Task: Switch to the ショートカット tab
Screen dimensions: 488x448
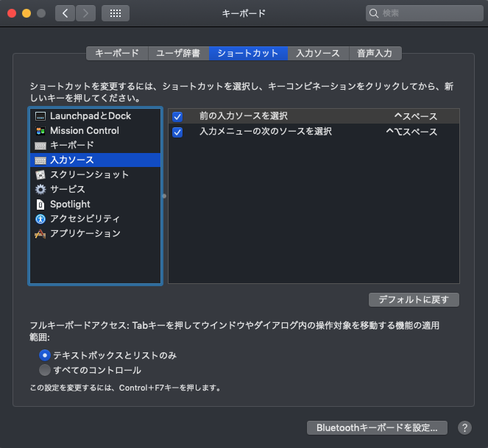Action: coord(248,53)
